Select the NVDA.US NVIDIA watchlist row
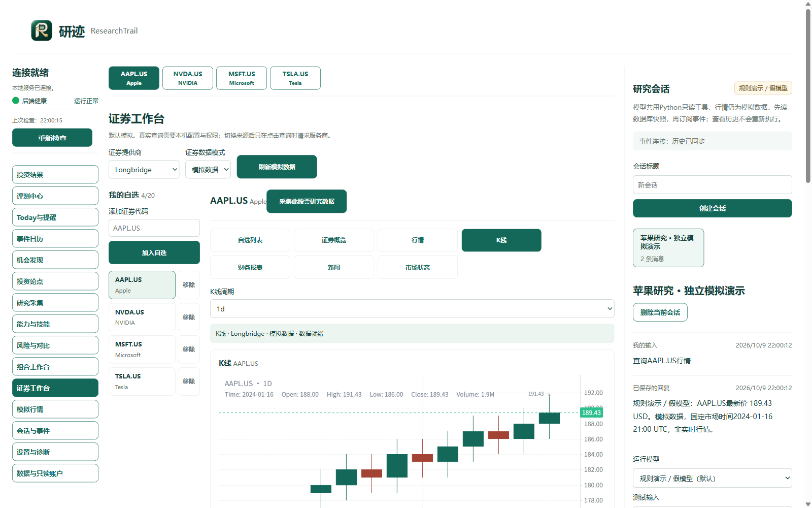 (x=142, y=317)
